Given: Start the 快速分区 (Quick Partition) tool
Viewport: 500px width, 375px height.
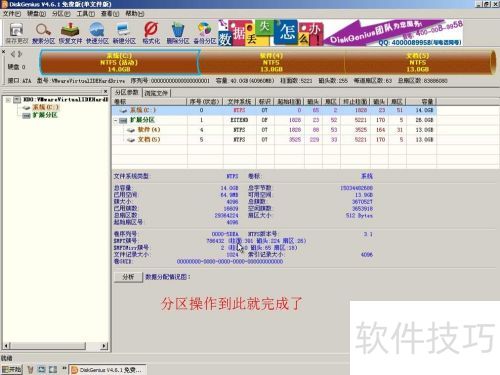Looking at the screenshot, I should click(97, 33).
